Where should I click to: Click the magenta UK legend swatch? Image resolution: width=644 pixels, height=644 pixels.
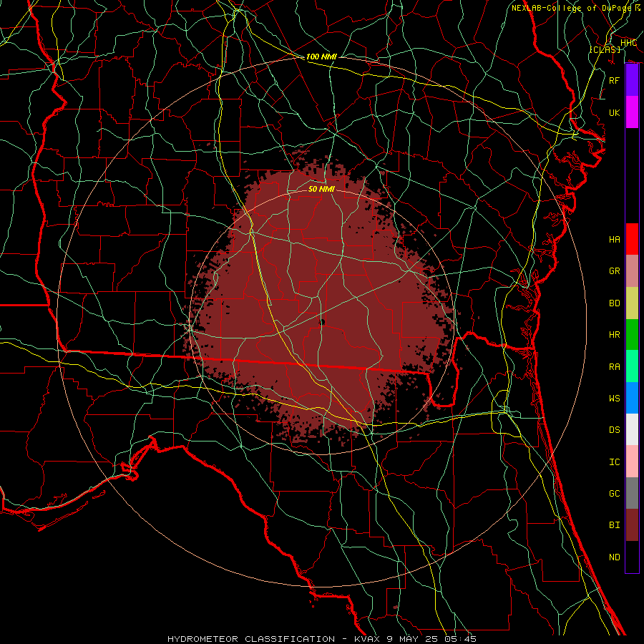[632, 112]
